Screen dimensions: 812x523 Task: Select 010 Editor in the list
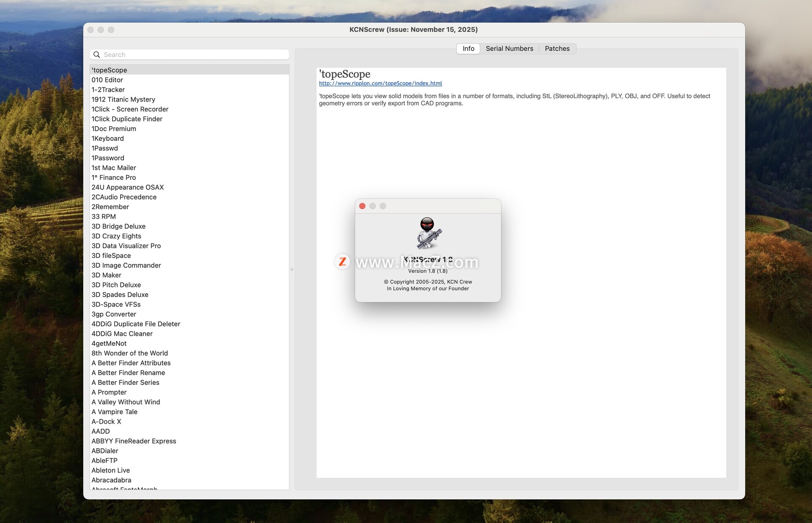coord(107,80)
